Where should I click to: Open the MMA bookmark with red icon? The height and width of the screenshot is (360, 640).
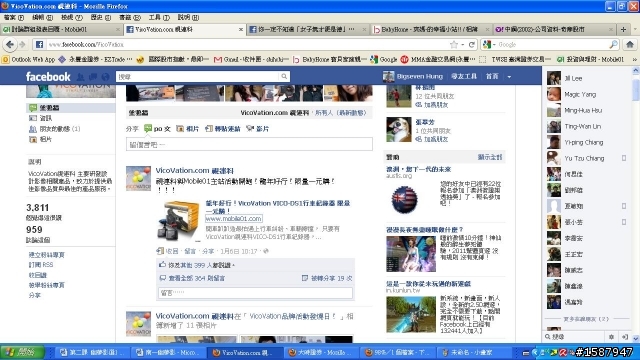[x=438, y=60]
